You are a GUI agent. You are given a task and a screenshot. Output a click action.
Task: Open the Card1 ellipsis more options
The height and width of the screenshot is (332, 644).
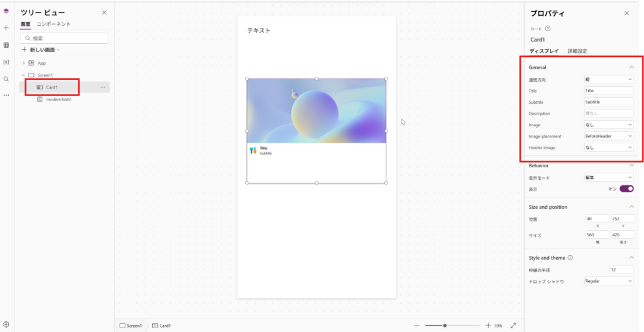(103, 87)
